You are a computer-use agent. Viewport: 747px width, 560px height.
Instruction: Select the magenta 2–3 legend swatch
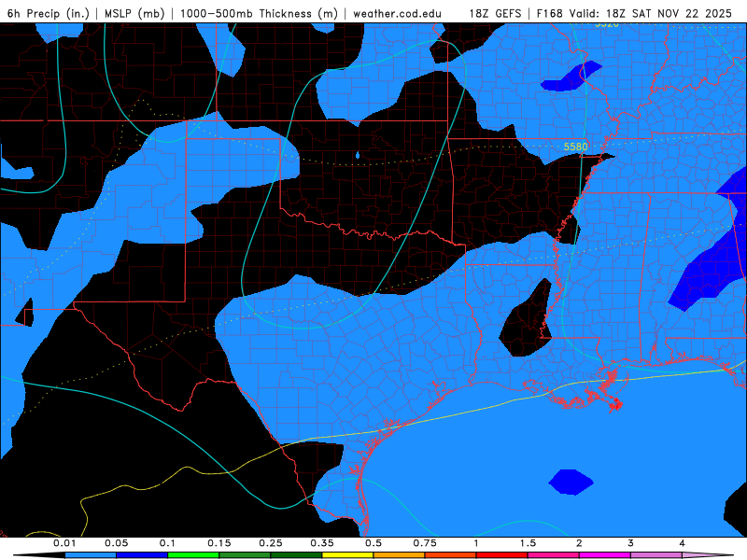pyautogui.click(x=605, y=555)
